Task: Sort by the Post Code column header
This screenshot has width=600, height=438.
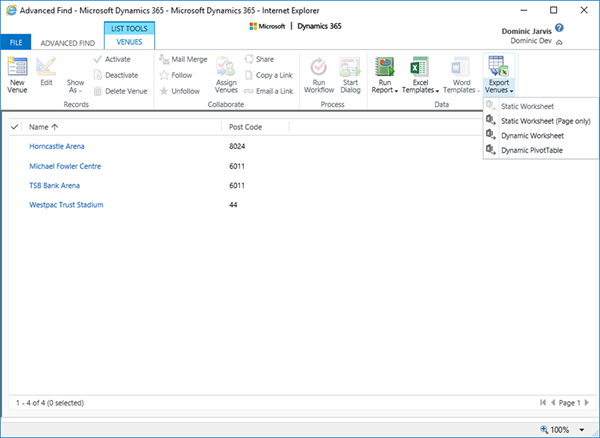Action: 245,127
